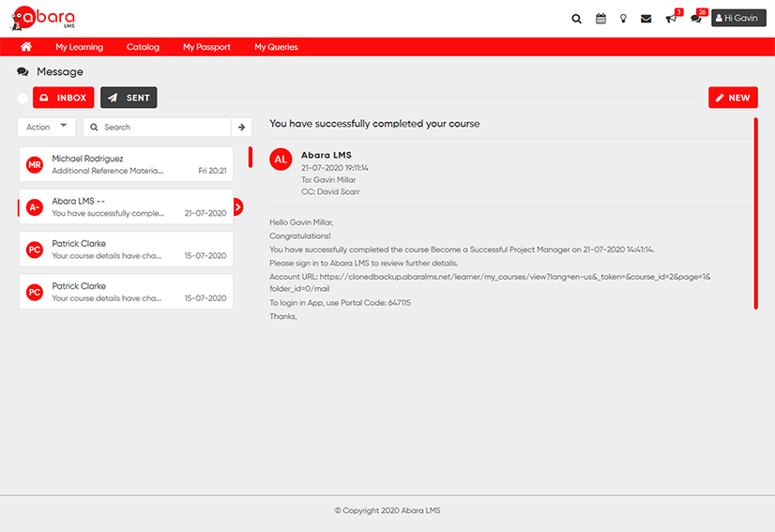Open chat bubbles icon with badge 26
The image size is (775, 532).
point(696,19)
